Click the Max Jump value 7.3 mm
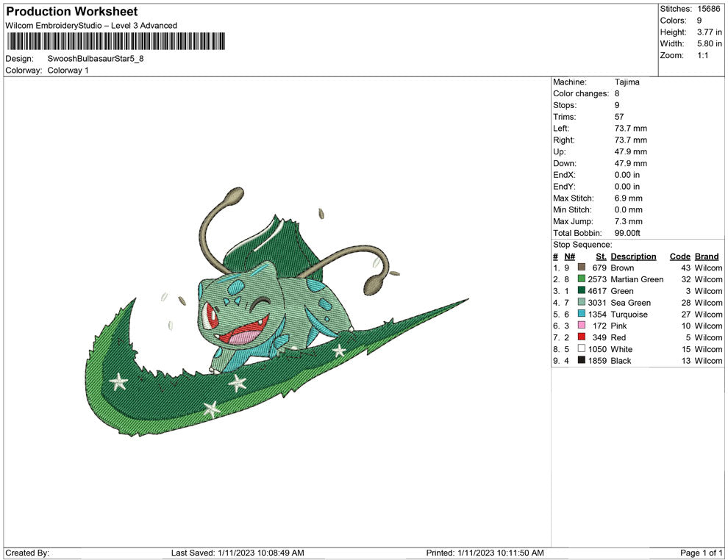Viewport: 728px width, 560px height. point(629,221)
